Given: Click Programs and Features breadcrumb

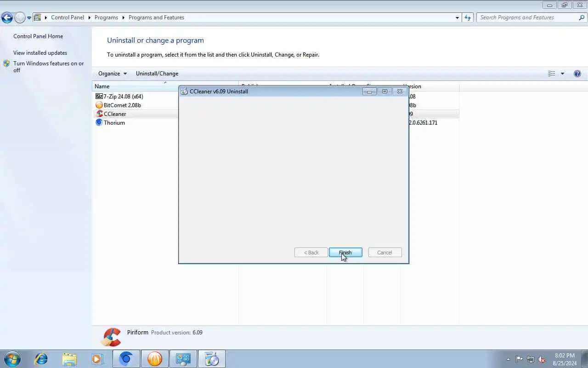Looking at the screenshot, I should [156, 17].
